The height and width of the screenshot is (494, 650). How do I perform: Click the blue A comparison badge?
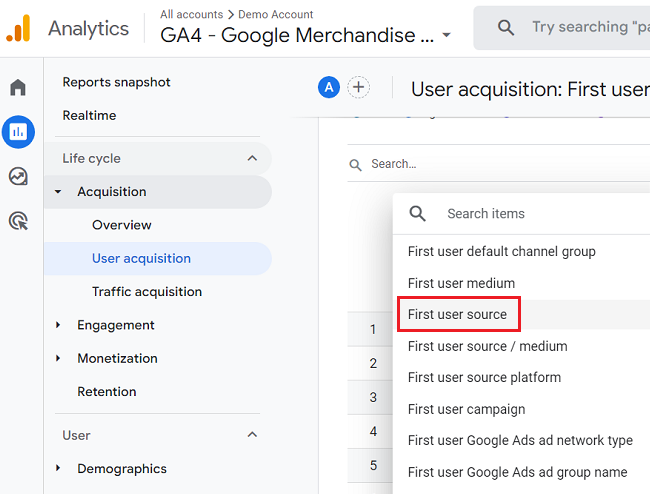click(329, 87)
